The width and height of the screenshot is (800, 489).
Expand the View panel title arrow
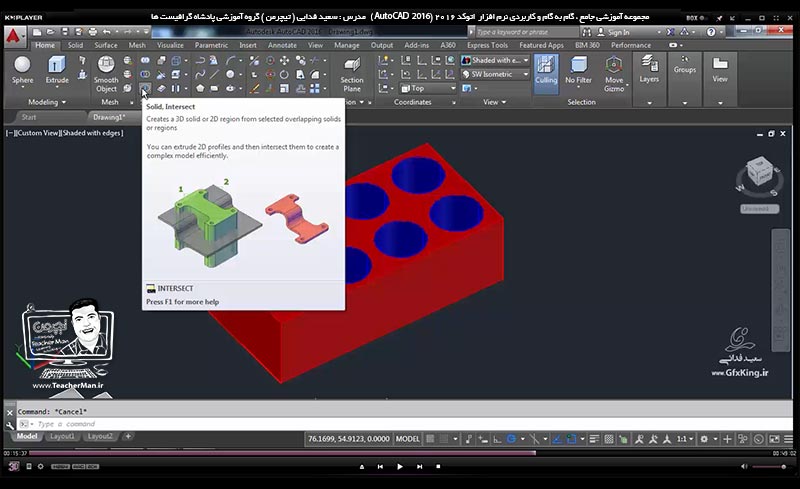pos(504,103)
